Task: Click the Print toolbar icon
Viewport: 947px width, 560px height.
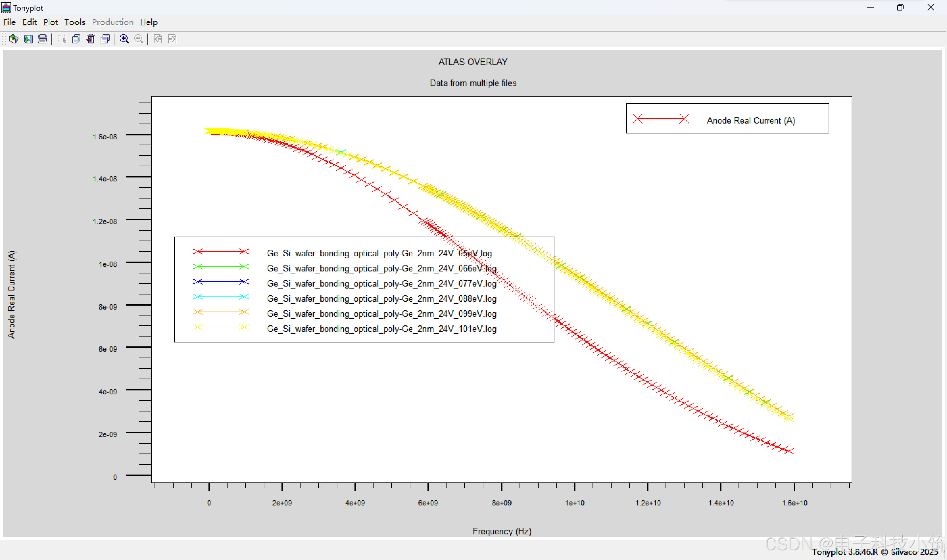Action: click(x=43, y=39)
